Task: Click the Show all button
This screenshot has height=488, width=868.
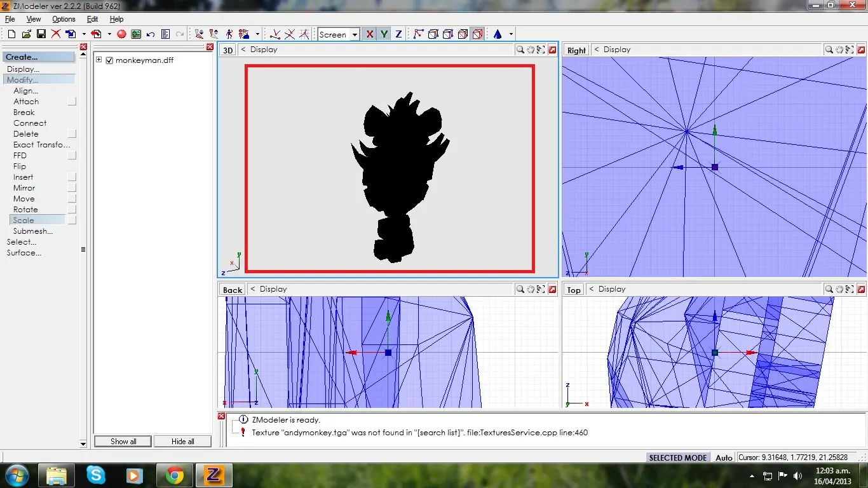Action: pos(123,441)
